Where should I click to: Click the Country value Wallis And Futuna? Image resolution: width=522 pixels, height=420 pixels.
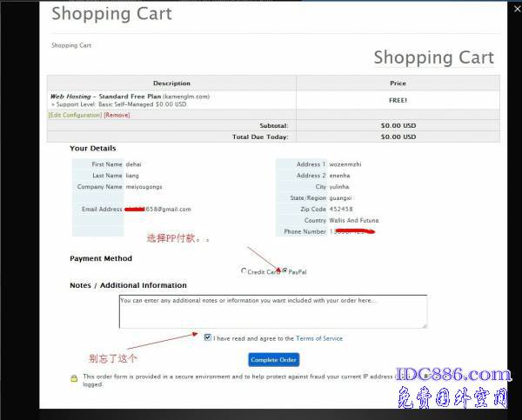tap(354, 221)
